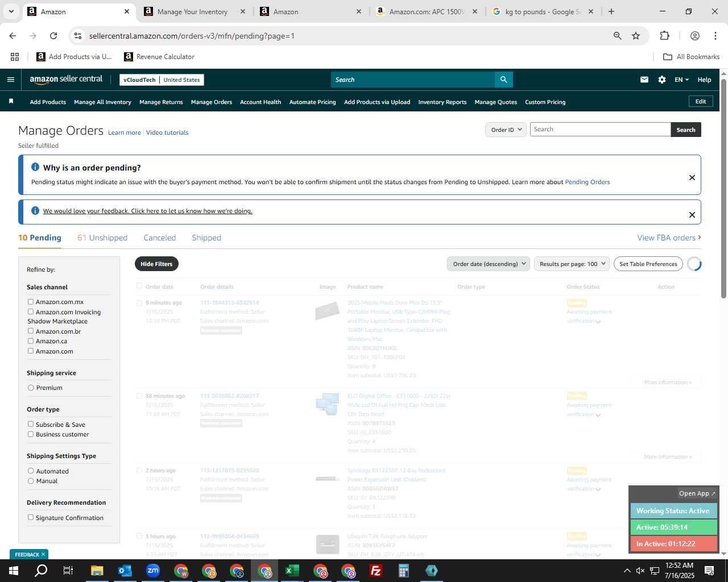Open a new browser tab

[611, 11]
